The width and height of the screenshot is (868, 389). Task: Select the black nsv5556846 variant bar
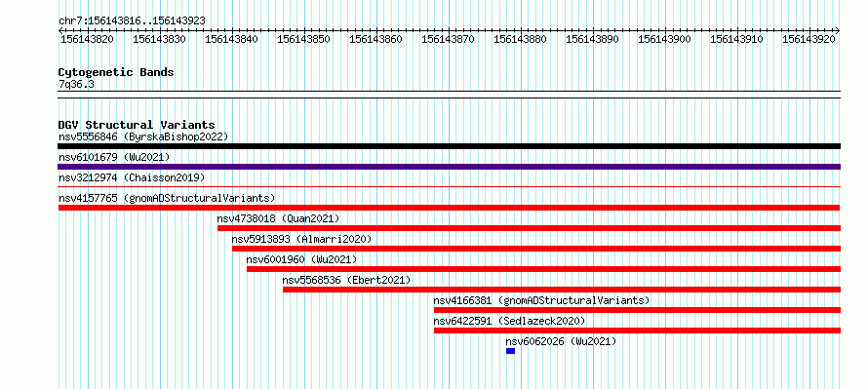[x=449, y=146]
